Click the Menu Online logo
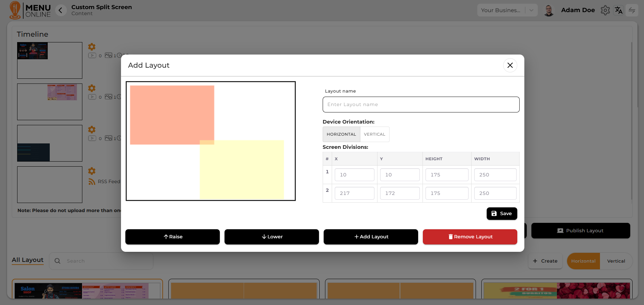 (x=30, y=10)
